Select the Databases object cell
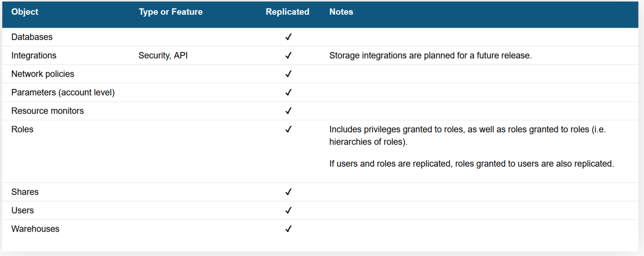Viewport: 644px width, 256px height. coord(32,37)
